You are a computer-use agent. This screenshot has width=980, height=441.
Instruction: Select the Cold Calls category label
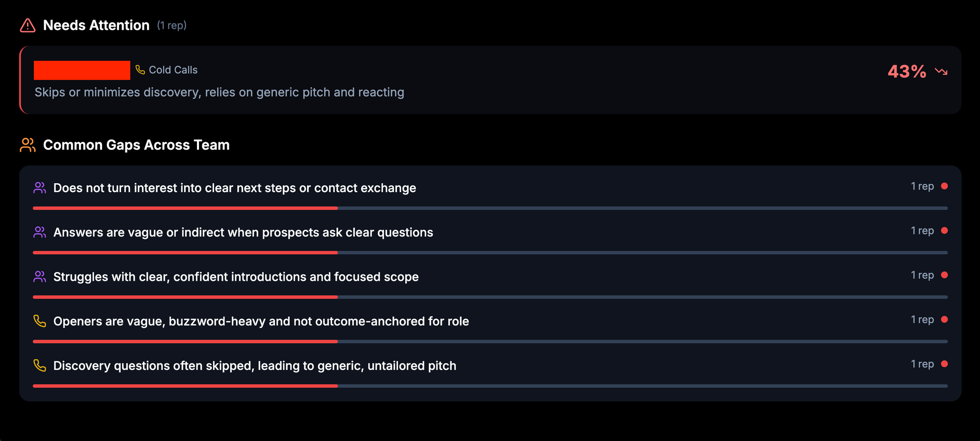[173, 70]
